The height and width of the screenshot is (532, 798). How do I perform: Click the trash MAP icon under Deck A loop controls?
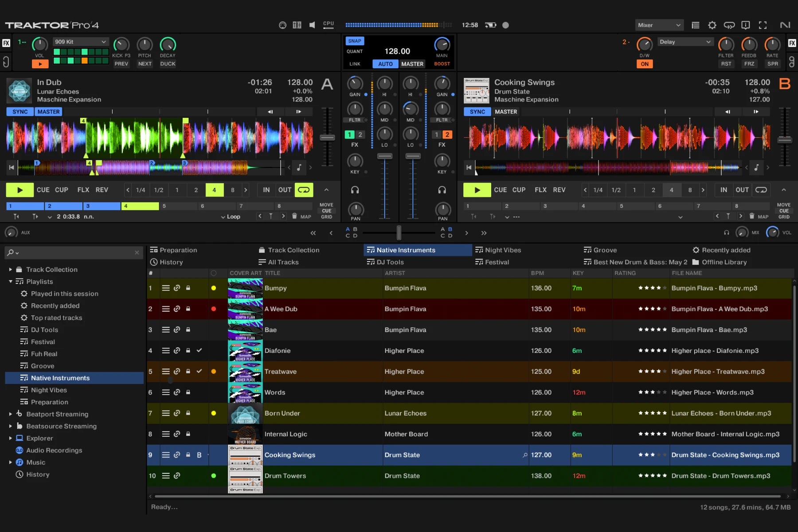coord(294,217)
